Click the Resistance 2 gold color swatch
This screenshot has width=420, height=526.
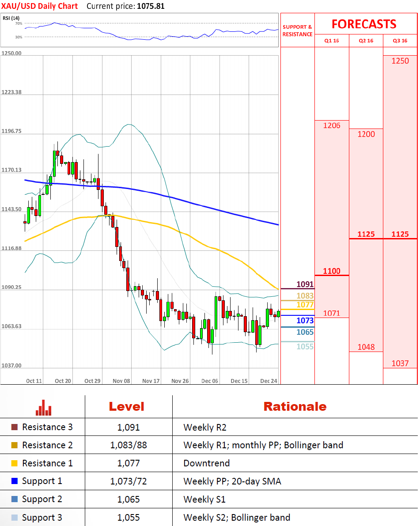click(15, 445)
